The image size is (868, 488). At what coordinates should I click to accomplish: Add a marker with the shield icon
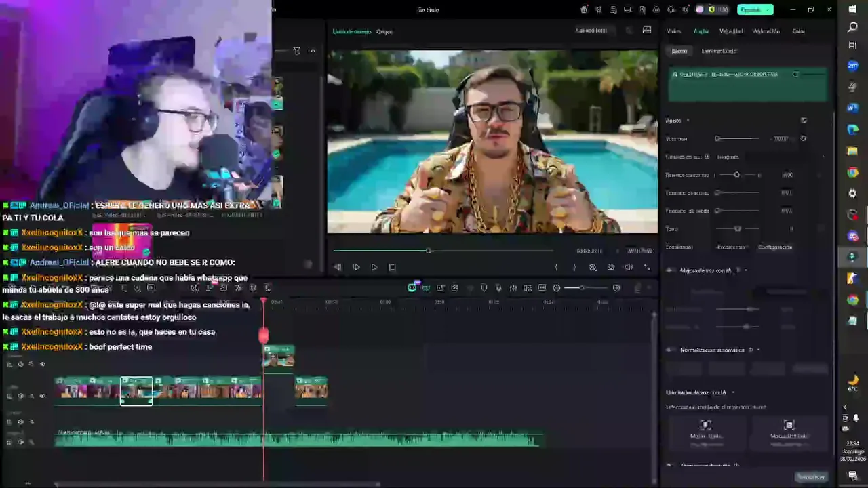[x=484, y=288]
